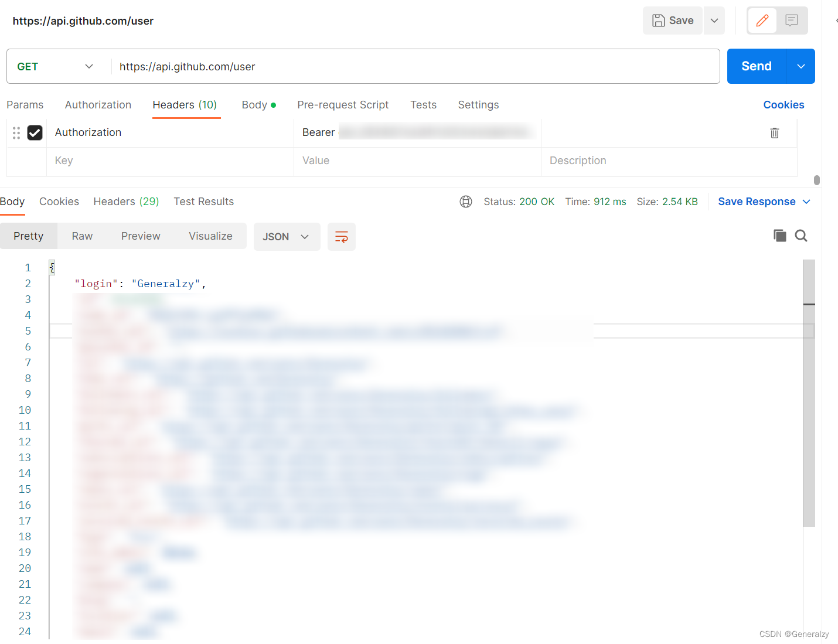Click the Save floppy disk icon

tap(659, 21)
